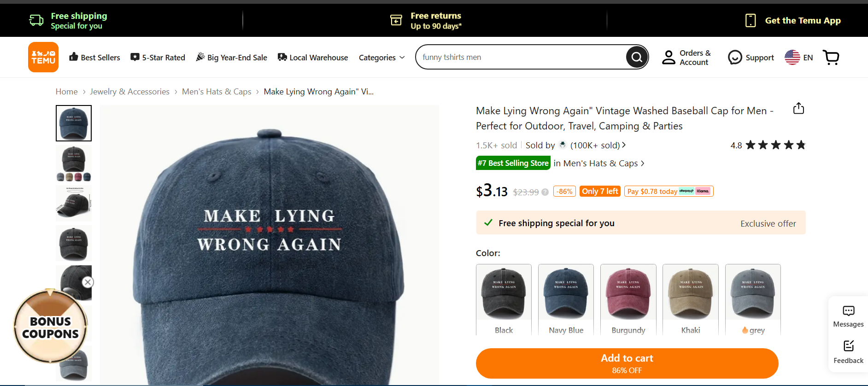Click the share product icon
Screen dimensions: 868x386
pyautogui.click(x=798, y=109)
